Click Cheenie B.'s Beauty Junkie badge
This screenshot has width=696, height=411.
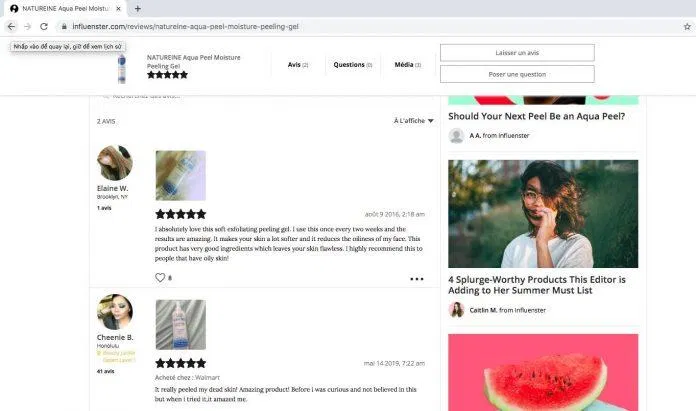(x=116, y=356)
